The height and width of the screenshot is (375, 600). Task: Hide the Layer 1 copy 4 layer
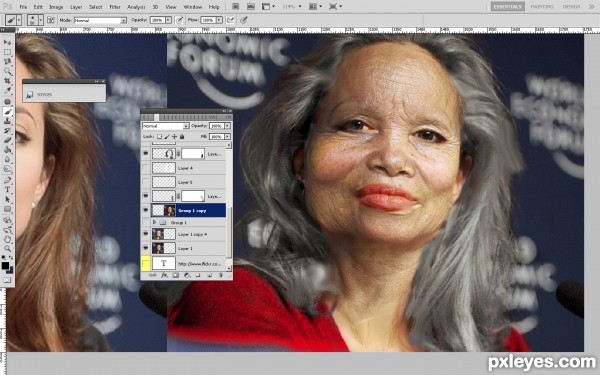(x=145, y=234)
